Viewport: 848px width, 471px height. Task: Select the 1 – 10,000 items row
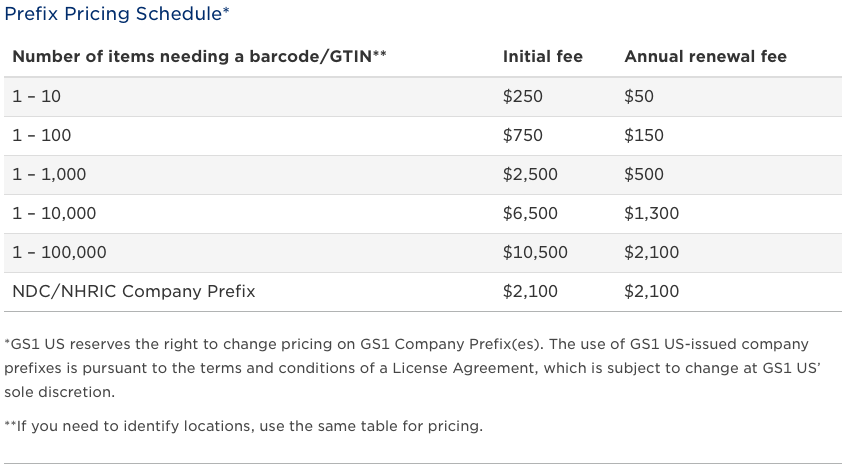[x=423, y=214]
